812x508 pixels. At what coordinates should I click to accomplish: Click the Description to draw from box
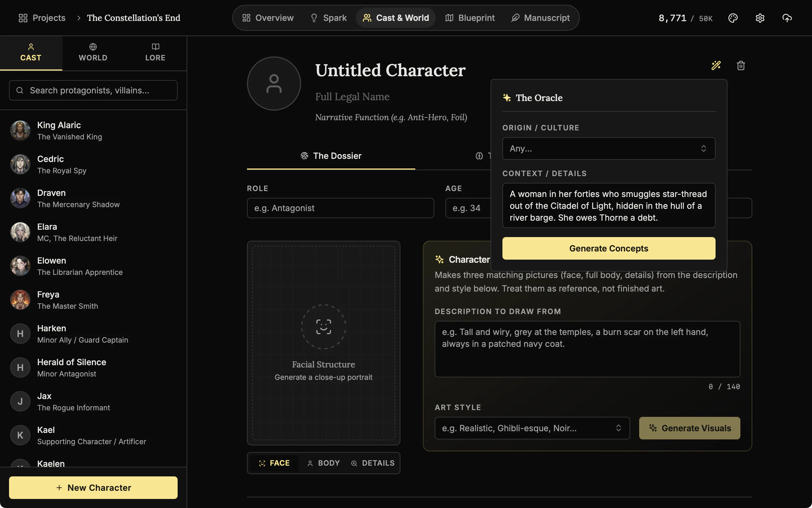[587, 349]
